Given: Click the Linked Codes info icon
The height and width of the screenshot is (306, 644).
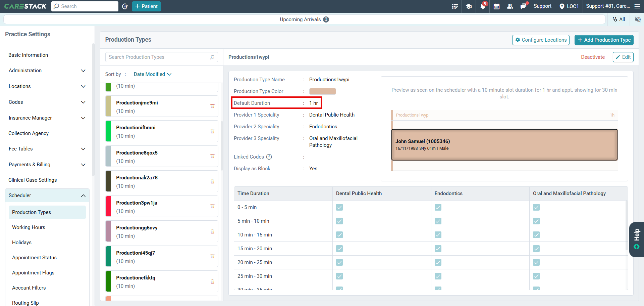Looking at the screenshot, I should [x=269, y=157].
